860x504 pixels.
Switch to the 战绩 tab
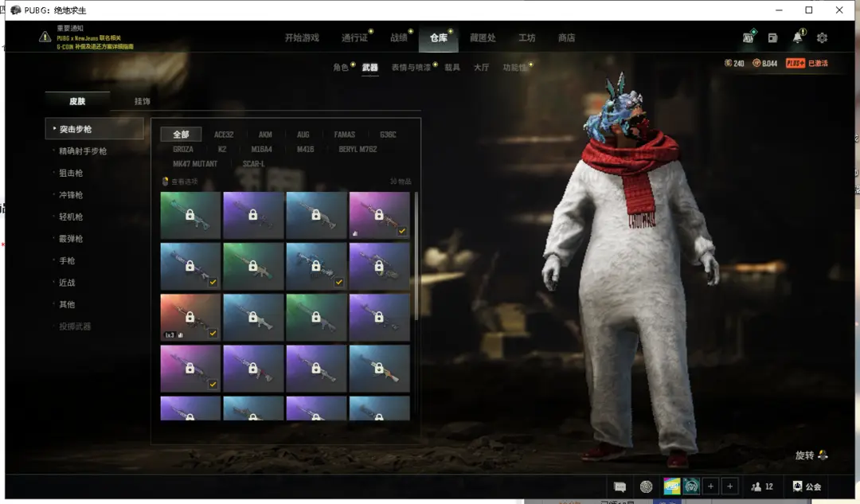point(399,38)
